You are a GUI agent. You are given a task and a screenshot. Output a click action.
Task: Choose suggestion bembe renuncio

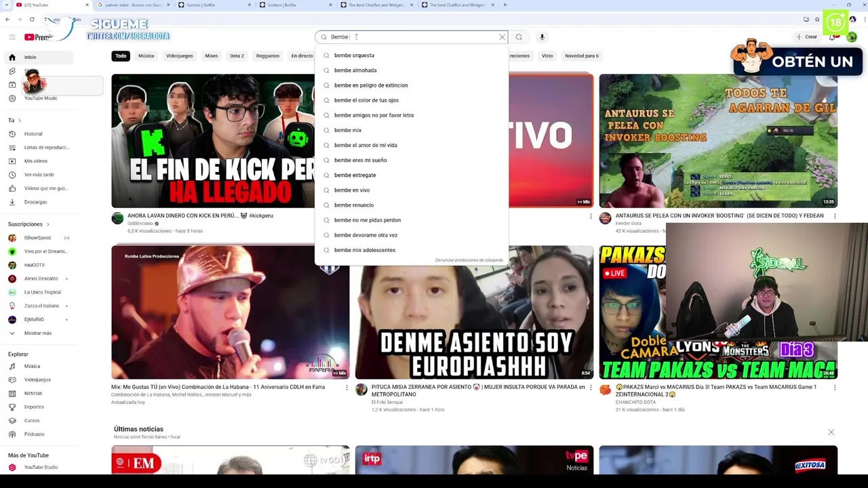point(412,205)
